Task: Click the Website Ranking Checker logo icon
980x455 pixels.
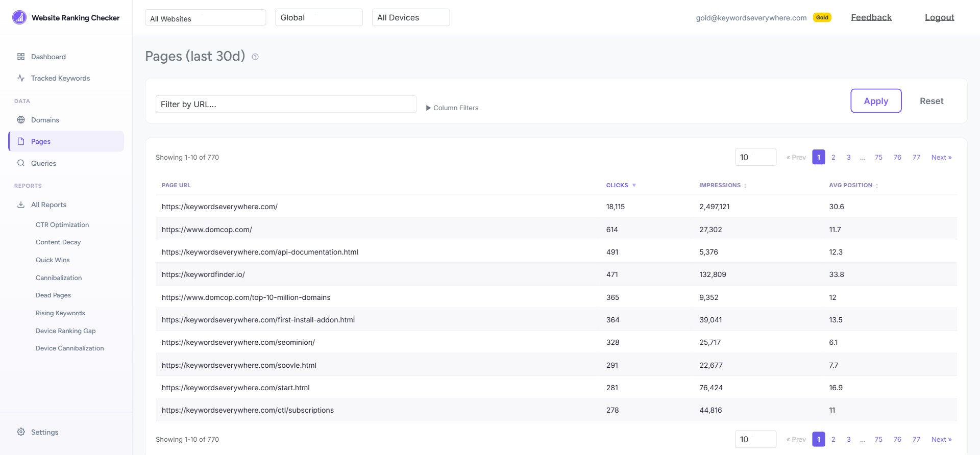Action: [19, 17]
